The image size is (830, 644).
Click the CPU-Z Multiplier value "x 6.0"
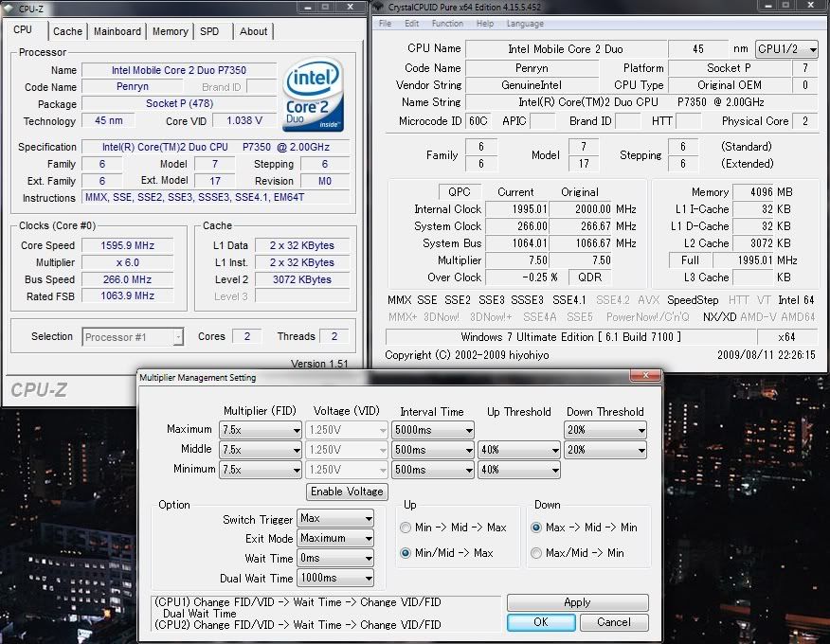coord(128,262)
